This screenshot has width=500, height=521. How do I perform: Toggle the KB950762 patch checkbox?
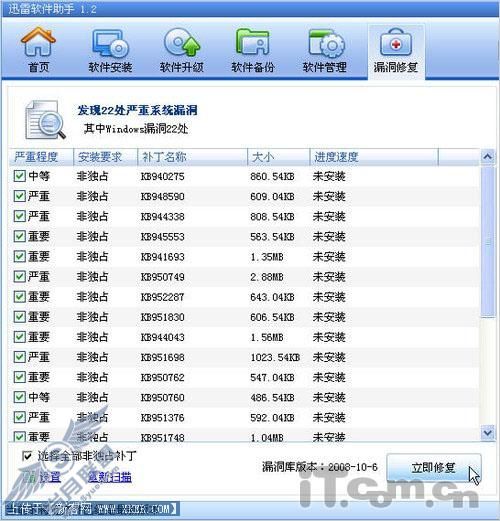20,377
